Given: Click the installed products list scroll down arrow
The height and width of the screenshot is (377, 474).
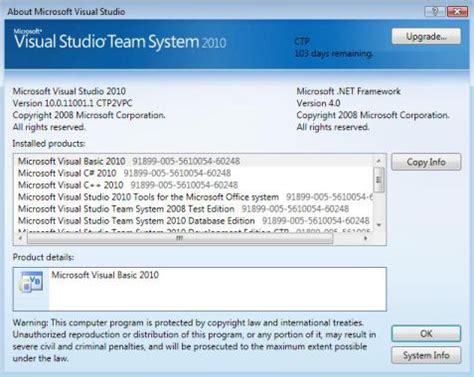Looking at the screenshot, I should (x=379, y=225).
